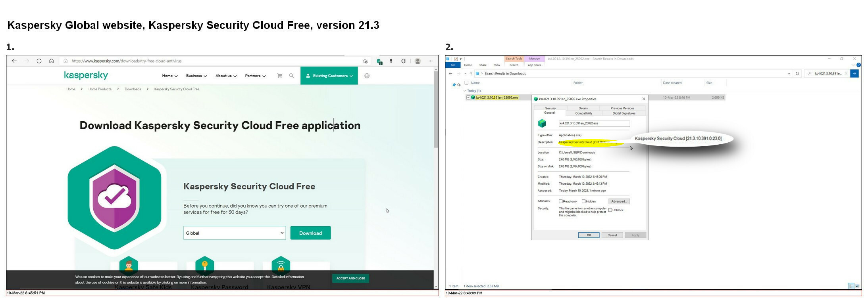This screenshot has width=868, height=302.
Task: Open the Digital Signatures tab
Action: (x=624, y=113)
